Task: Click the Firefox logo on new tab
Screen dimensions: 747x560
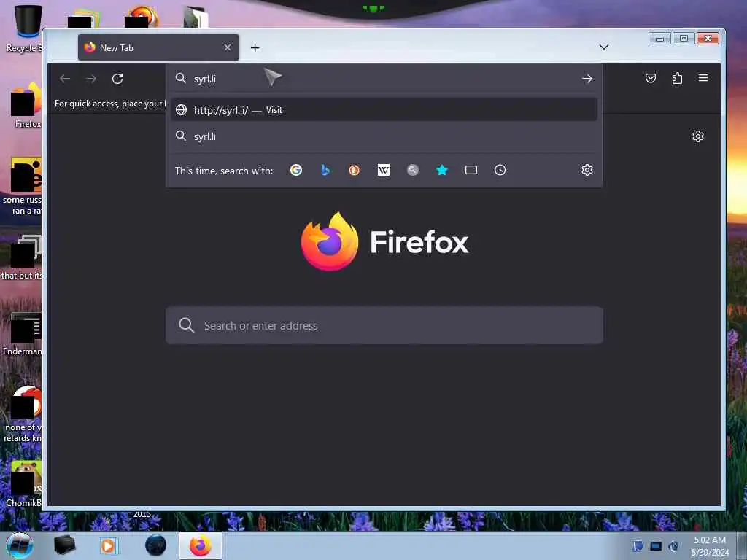Action: coord(384,242)
